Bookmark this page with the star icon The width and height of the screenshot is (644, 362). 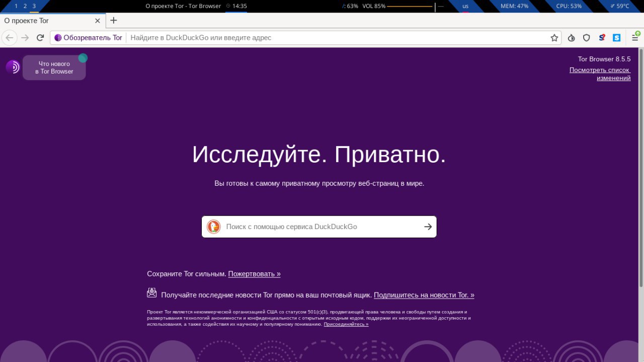tap(554, 38)
